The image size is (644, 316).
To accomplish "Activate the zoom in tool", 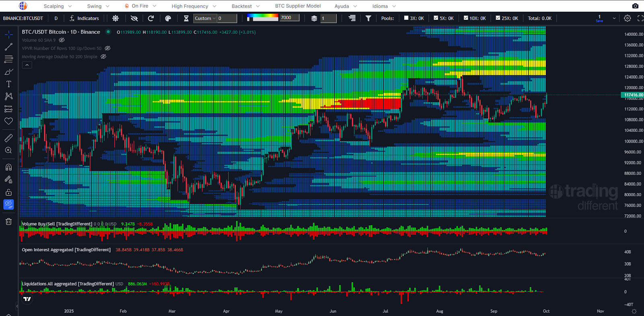I will tap(8, 150).
